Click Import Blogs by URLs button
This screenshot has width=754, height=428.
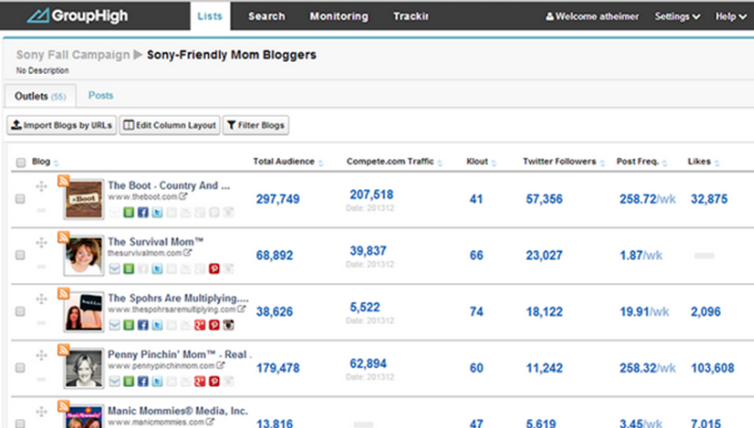tap(62, 125)
